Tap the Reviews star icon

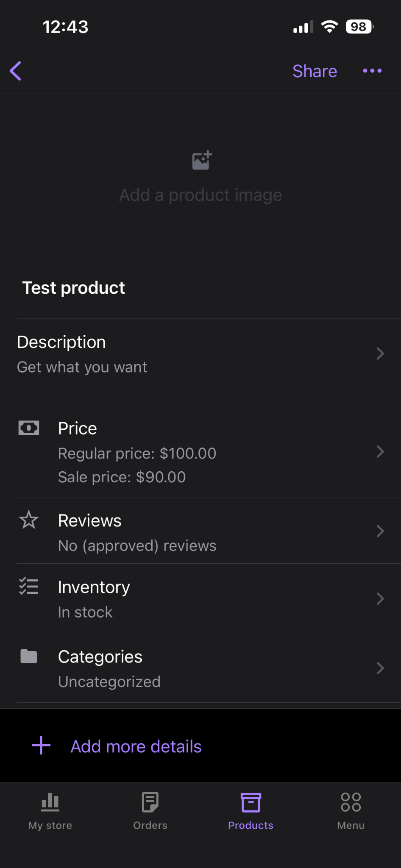[x=29, y=520]
